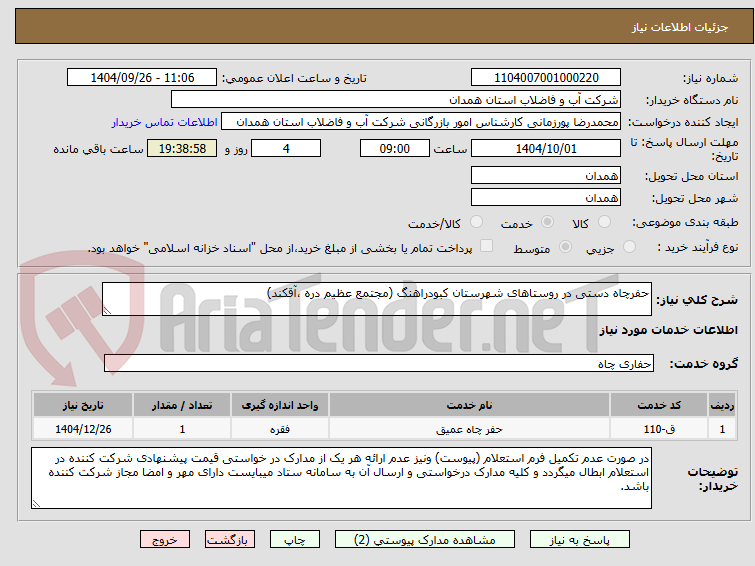Viewport: 755px width, 566px height.
Task: Select the کالا/خدمت radio button
Action: [x=476, y=222]
